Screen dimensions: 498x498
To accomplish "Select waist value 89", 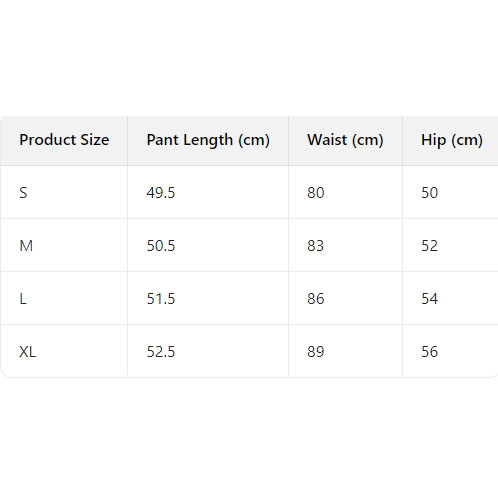I will (x=316, y=352).
